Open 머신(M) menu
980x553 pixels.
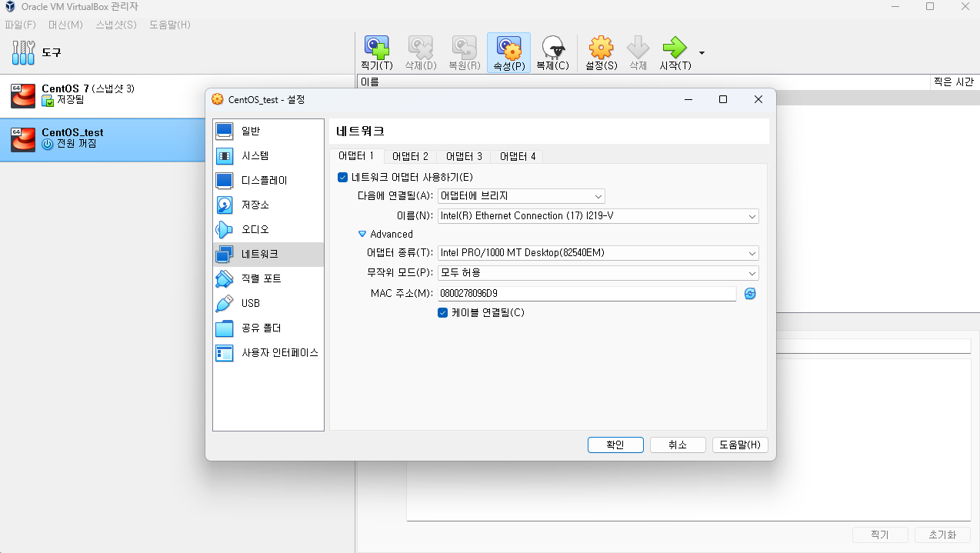point(65,25)
